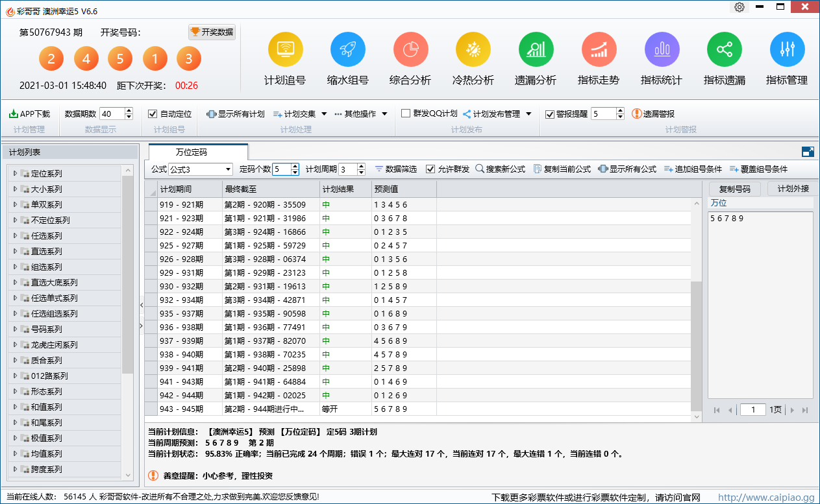Click the 缩水组号 rocket icon
The image size is (820, 504).
pyautogui.click(x=348, y=49)
